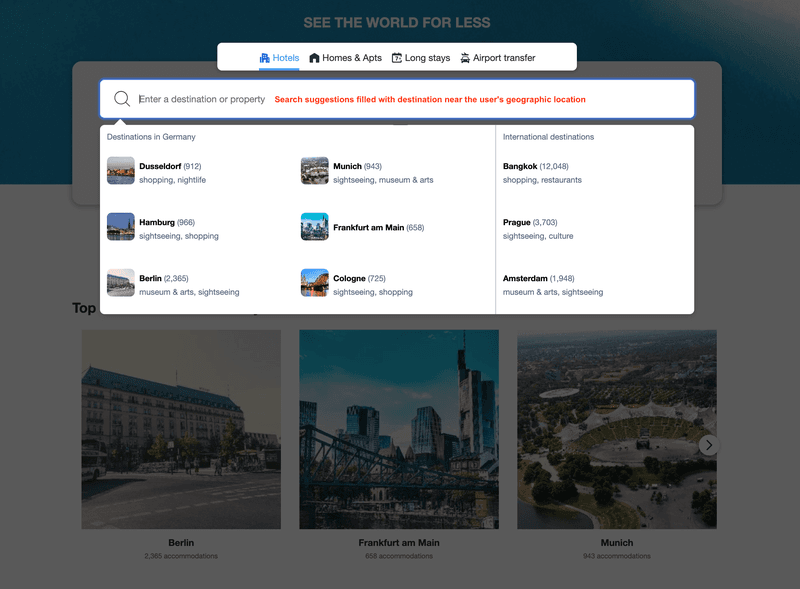Click the Homes & Apts house icon

point(314,58)
